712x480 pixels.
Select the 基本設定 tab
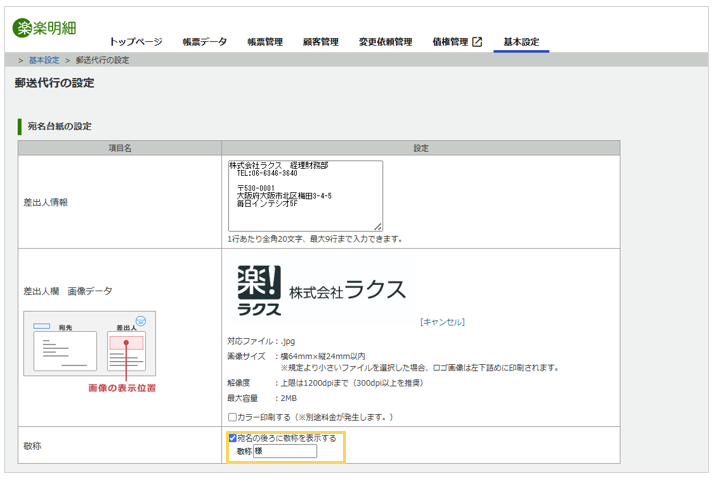point(521,42)
